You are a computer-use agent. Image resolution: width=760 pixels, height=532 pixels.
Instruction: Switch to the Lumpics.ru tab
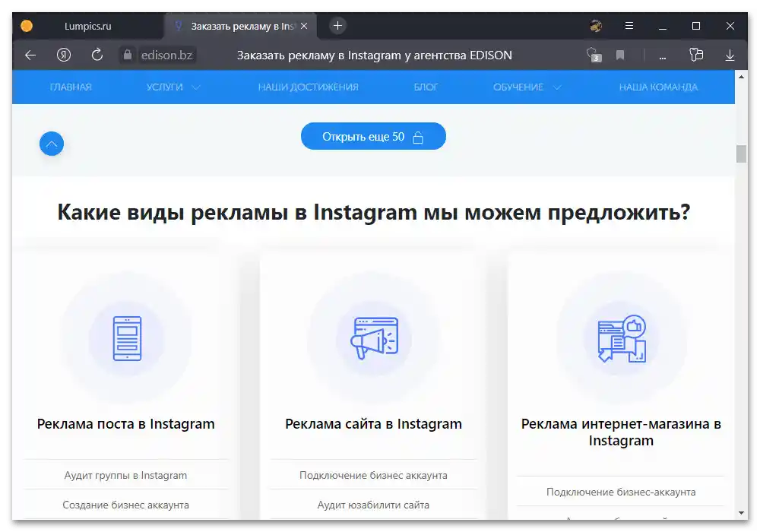click(x=87, y=26)
